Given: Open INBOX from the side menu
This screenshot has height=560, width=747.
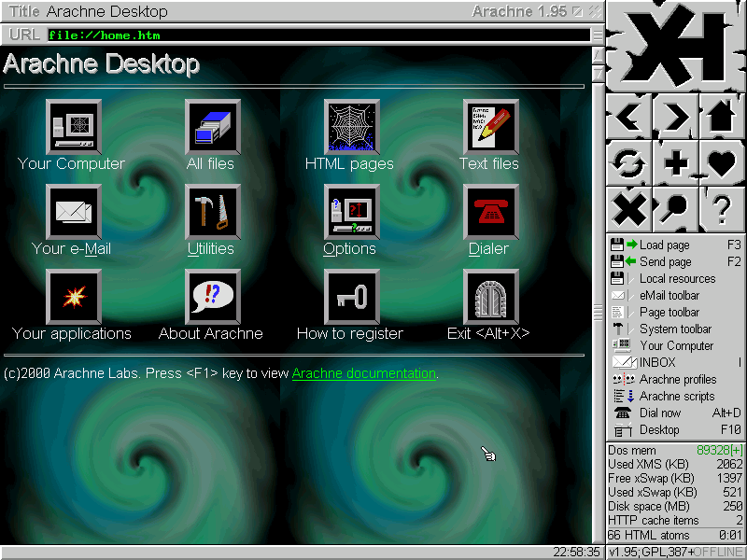Looking at the screenshot, I should 675,362.
